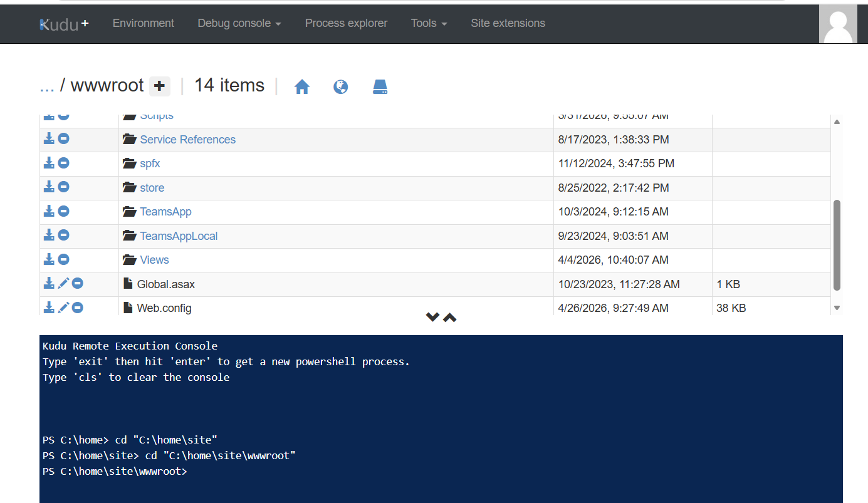Download the Service References folder
The height and width of the screenshot is (503, 868).
[49, 139]
